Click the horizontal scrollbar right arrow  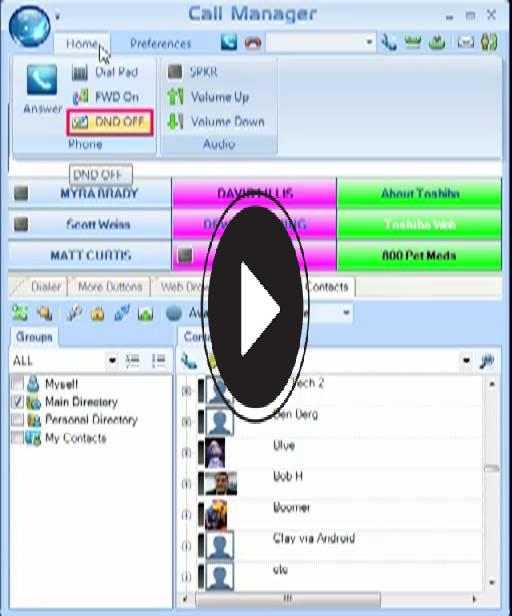[474, 599]
